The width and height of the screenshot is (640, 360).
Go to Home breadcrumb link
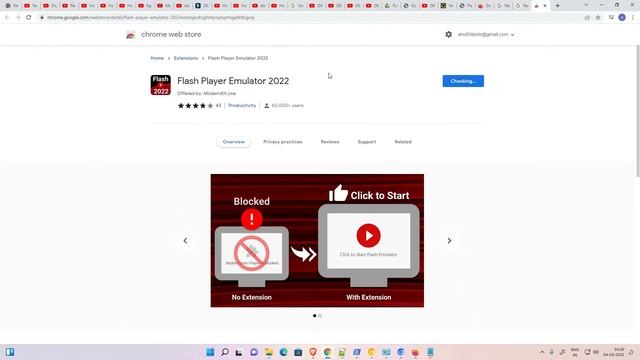click(x=157, y=58)
